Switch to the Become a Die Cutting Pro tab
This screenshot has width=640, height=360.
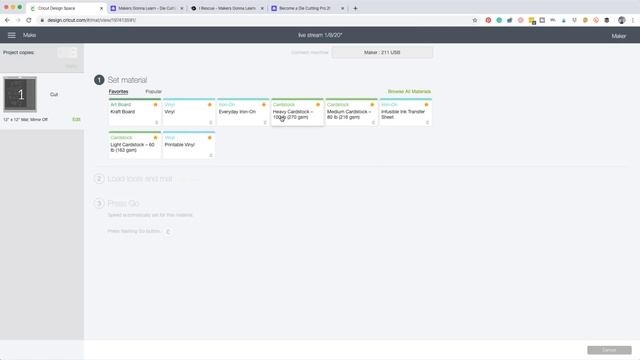[x=308, y=8]
